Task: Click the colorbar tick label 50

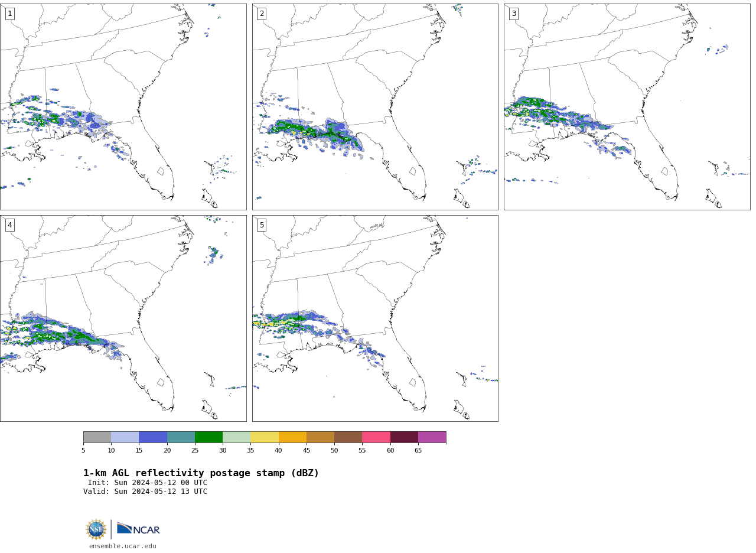Action: point(334,451)
